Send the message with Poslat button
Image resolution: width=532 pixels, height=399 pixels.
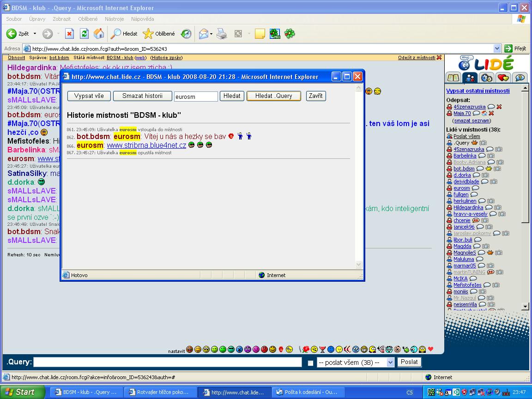point(409,362)
